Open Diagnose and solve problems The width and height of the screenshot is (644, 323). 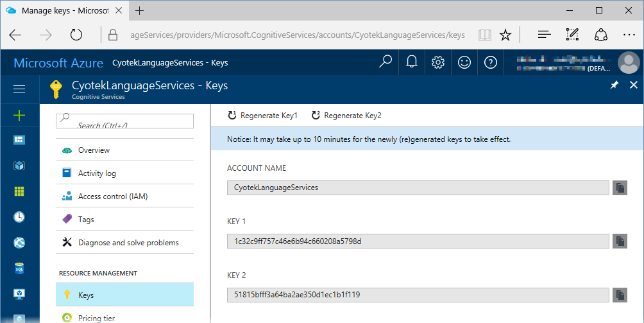pos(124,243)
